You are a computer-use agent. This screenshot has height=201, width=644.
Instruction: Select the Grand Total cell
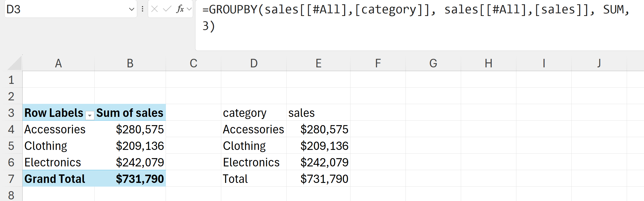click(x=55, y=179)
